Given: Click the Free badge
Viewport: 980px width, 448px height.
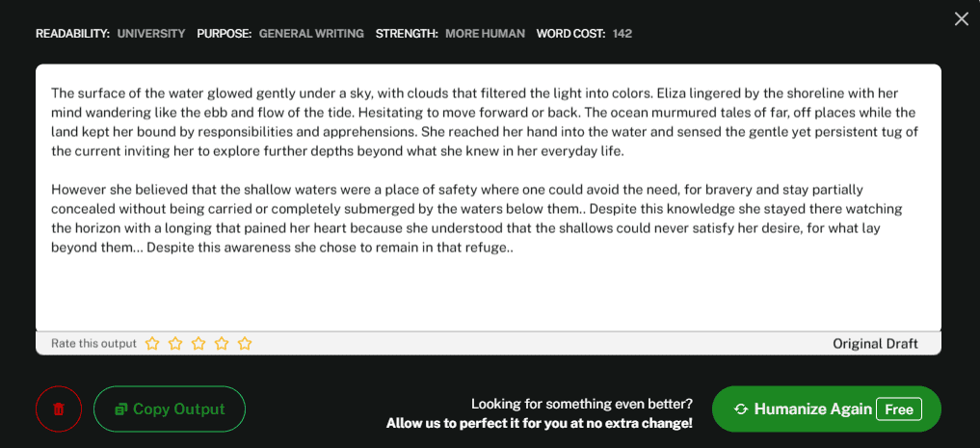Looking at the screenshot, I should [898, 409].
